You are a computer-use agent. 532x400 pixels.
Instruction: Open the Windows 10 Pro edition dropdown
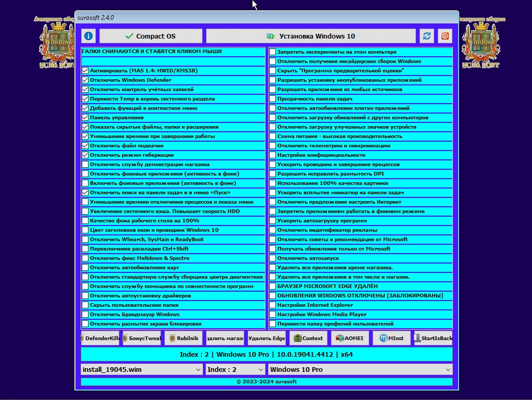pyautogui.click(x=360, y=369)
